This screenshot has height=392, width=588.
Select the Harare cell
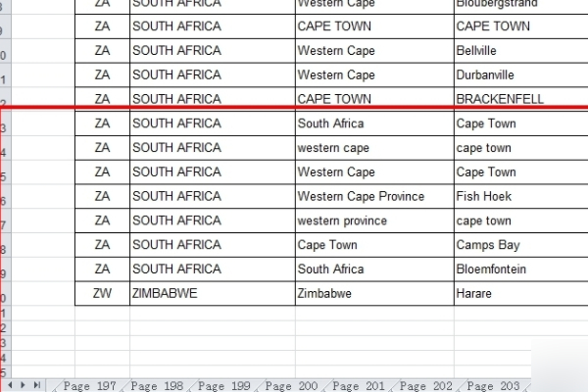coord(519,293)
